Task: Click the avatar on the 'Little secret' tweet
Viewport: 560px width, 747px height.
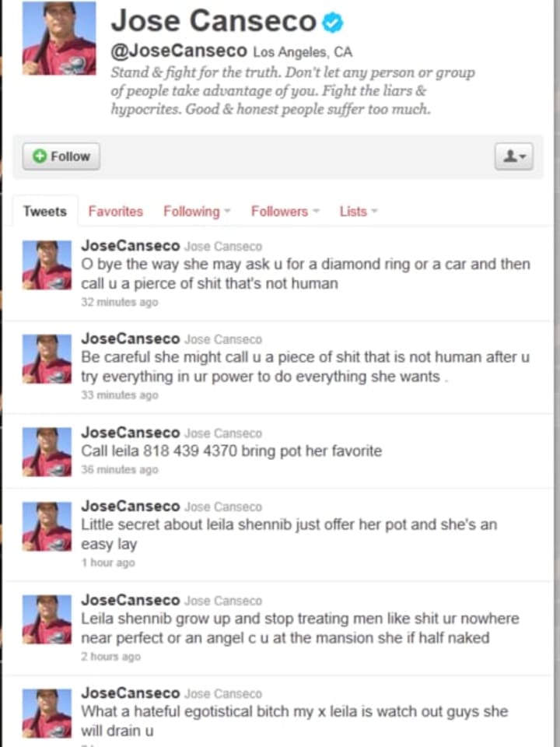Action: tap(47, 527)
